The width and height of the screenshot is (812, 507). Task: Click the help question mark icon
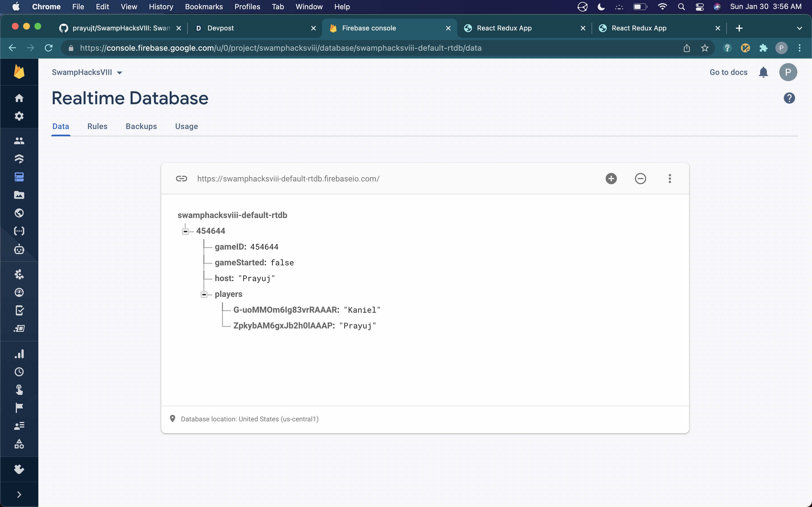click(789, 98)
